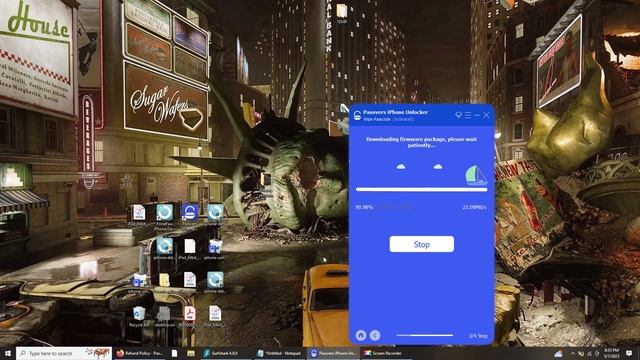Expand hidden system tray icons chevron

573,353
